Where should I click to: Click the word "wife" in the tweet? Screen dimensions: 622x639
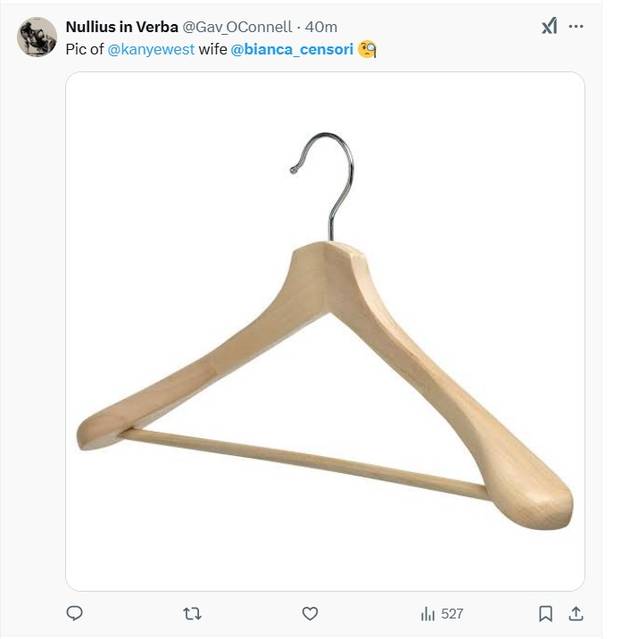[213, 49]
